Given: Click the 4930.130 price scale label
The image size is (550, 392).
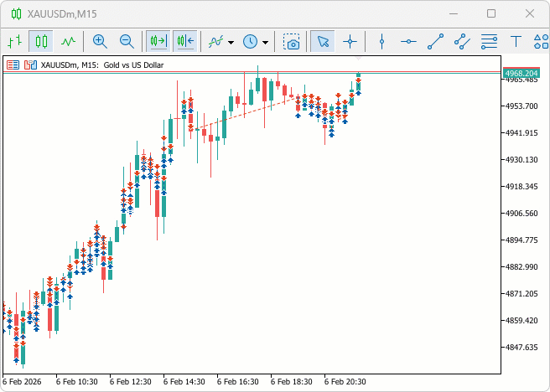Looking at the screenshot, I should point(521,159).
